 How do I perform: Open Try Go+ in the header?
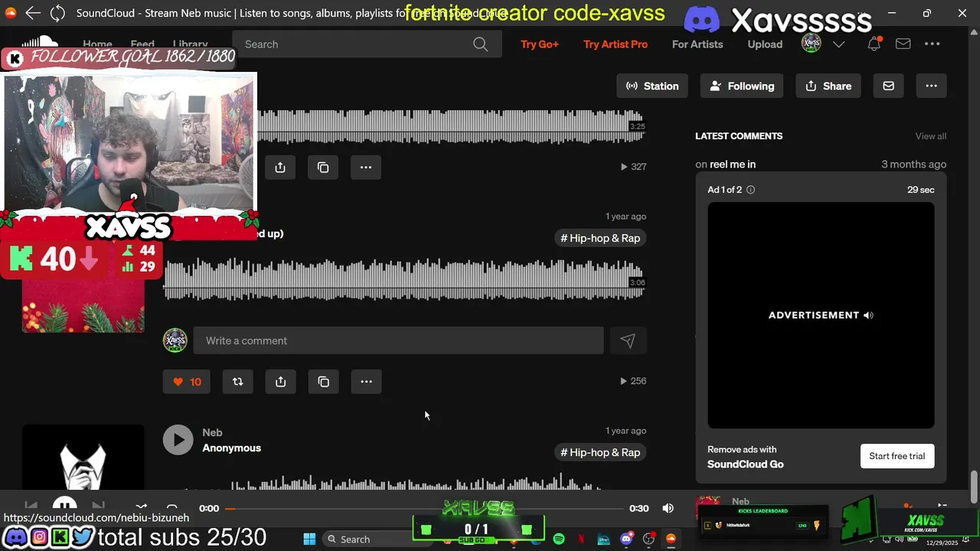(x=540, y=44)
